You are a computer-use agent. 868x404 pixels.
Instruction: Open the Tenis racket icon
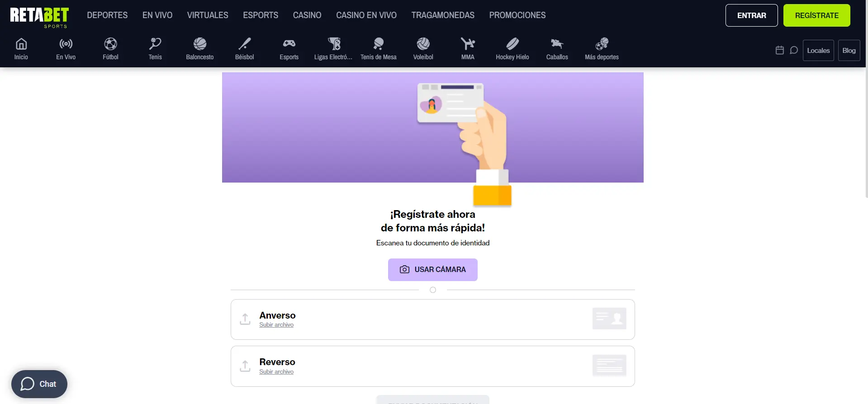coord(155,44)
